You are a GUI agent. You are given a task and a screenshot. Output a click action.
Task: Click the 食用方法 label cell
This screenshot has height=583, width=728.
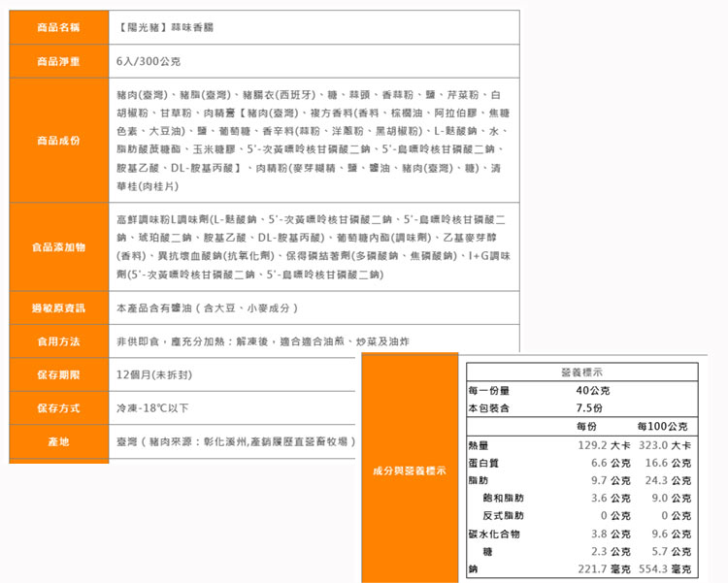click(x=58, y=341)
